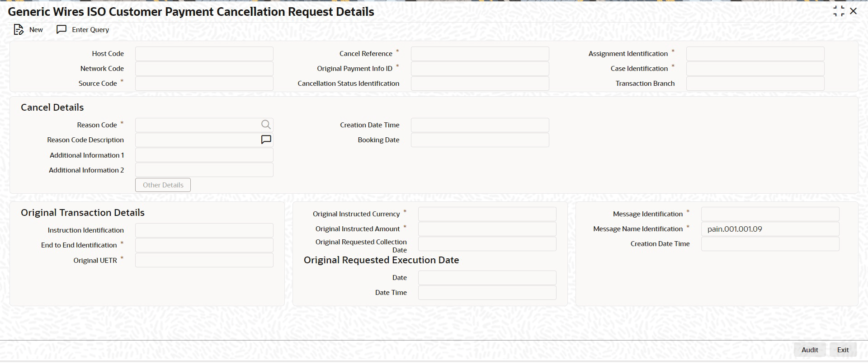Focus the Original Instructed Currency field
868x364 pixels.
click(487, 214)
